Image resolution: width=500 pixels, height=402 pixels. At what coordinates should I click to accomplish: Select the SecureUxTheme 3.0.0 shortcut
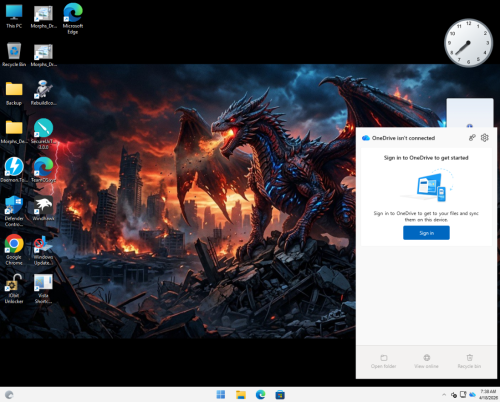pos(43,133)
